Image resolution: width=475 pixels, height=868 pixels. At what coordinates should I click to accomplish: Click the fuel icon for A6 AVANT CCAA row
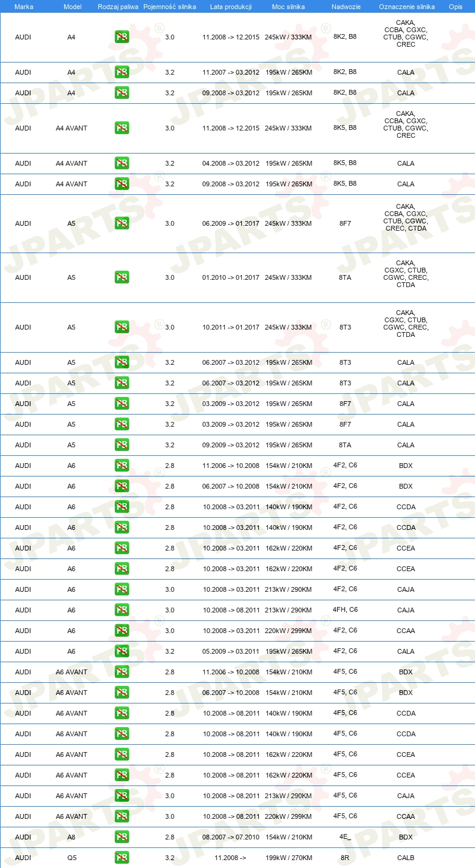[121, 816]
